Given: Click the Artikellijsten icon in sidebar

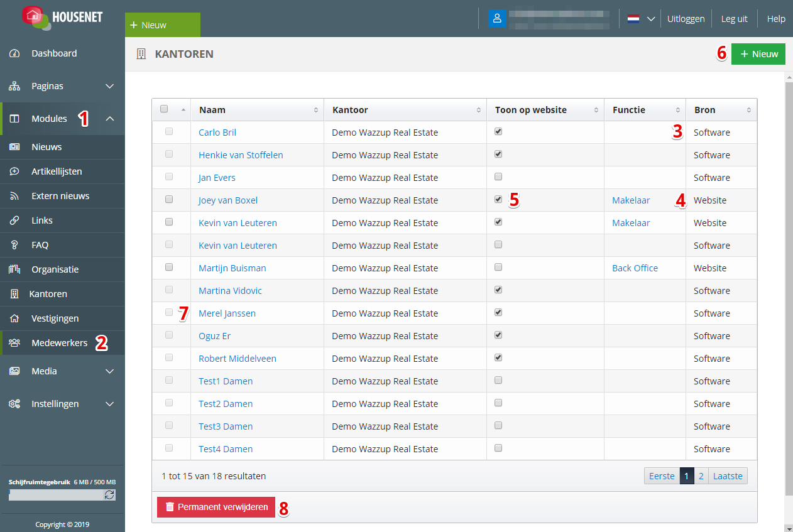Looking at the screenshot, I should tap(14, 171).
